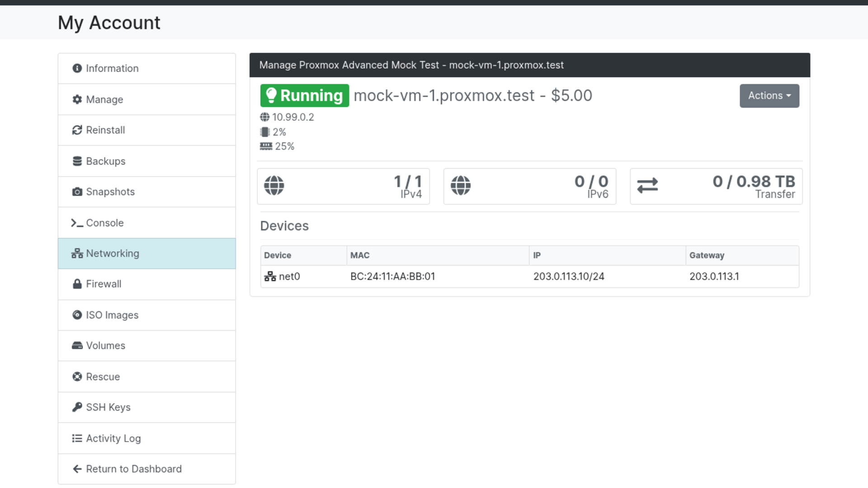
Task: Click the Reinstall refresh arrows icon
Action: coord(77,130)
